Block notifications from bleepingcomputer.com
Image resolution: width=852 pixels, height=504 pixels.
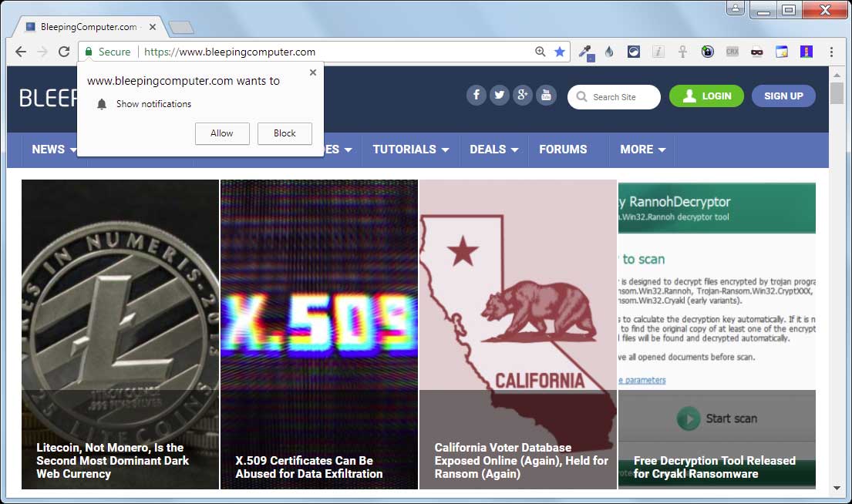[x=285, y=133]
